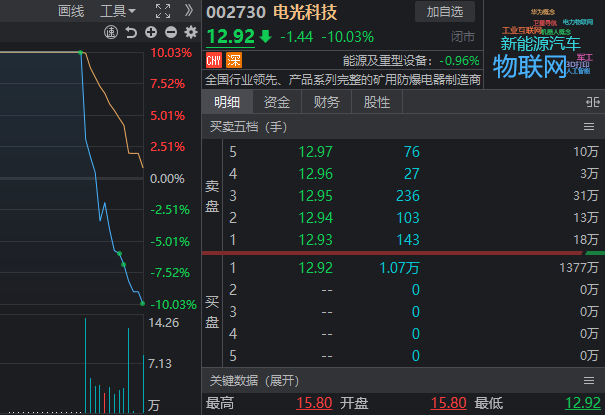Click the current price 12.92 header
This screenshot has width=605, height=415.
[231, 37]
